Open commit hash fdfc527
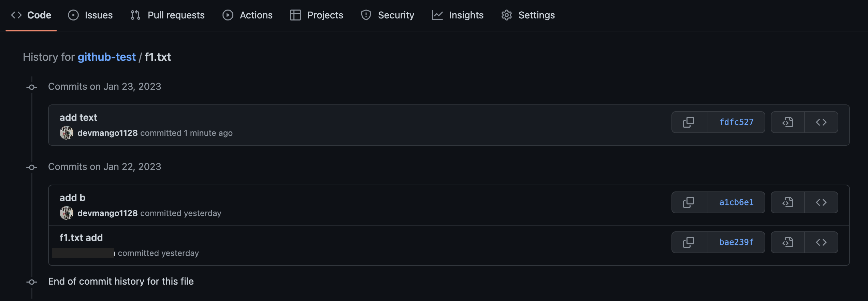868x301 pixels. click(x=737, y=122)
